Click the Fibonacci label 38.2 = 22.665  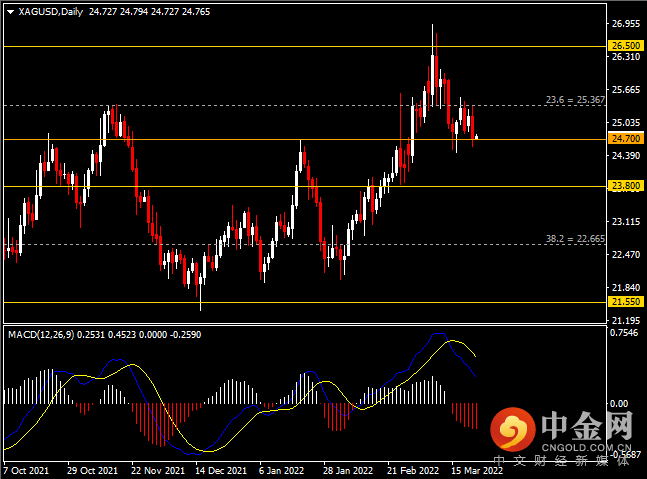click(x=575, y=239)
